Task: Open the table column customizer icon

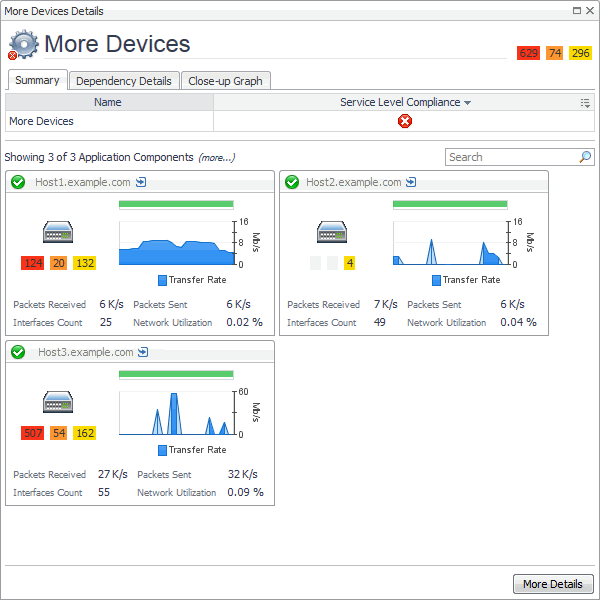Action: point(585,102)
